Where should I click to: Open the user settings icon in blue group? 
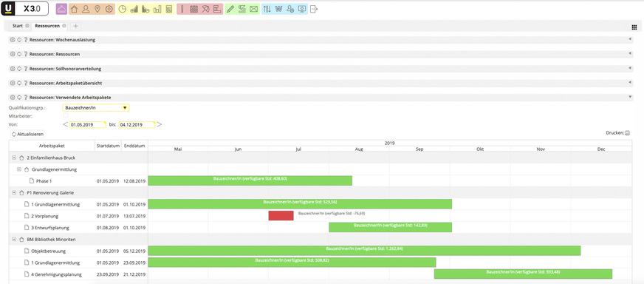290,9
